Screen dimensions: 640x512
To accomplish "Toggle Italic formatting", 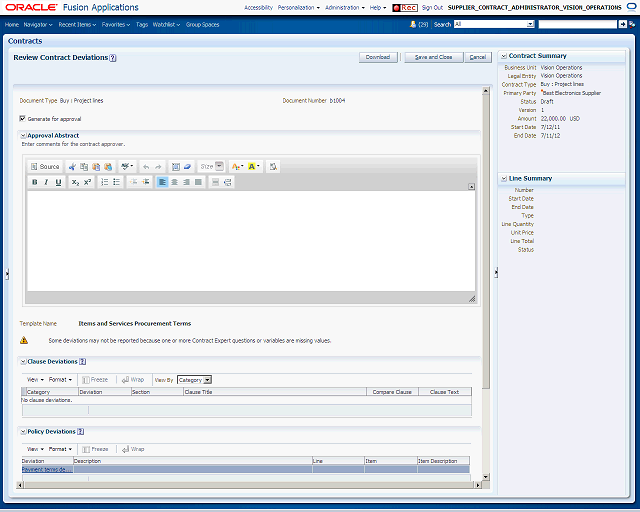I will [x=46, y=182].
